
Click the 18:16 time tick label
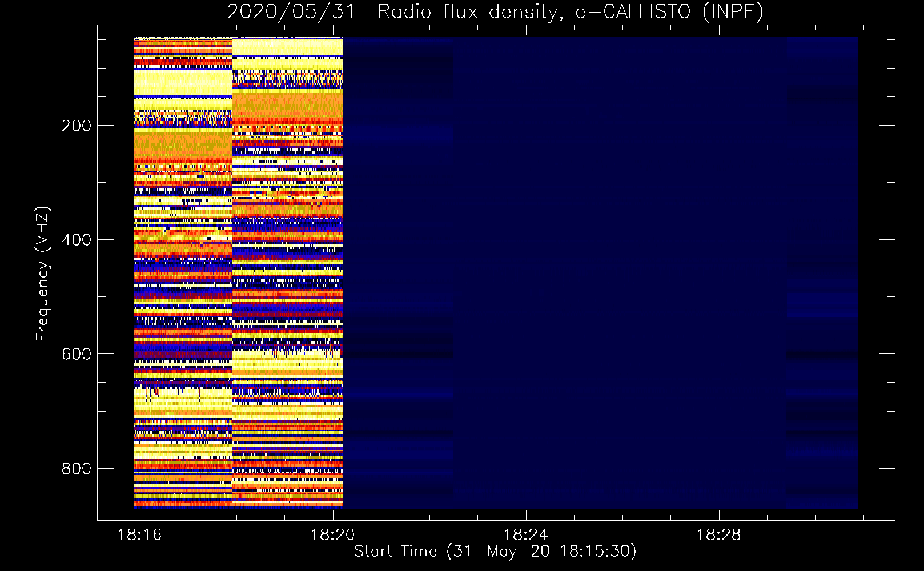[x=140, y=535]
